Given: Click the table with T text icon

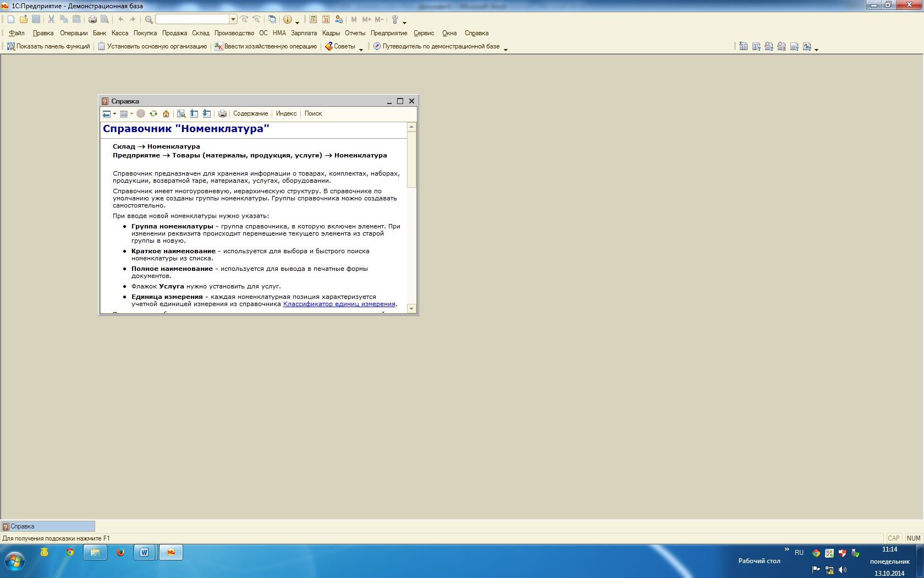Looking at the screenshot, I should pyautogui.click(x=756, y=46).
